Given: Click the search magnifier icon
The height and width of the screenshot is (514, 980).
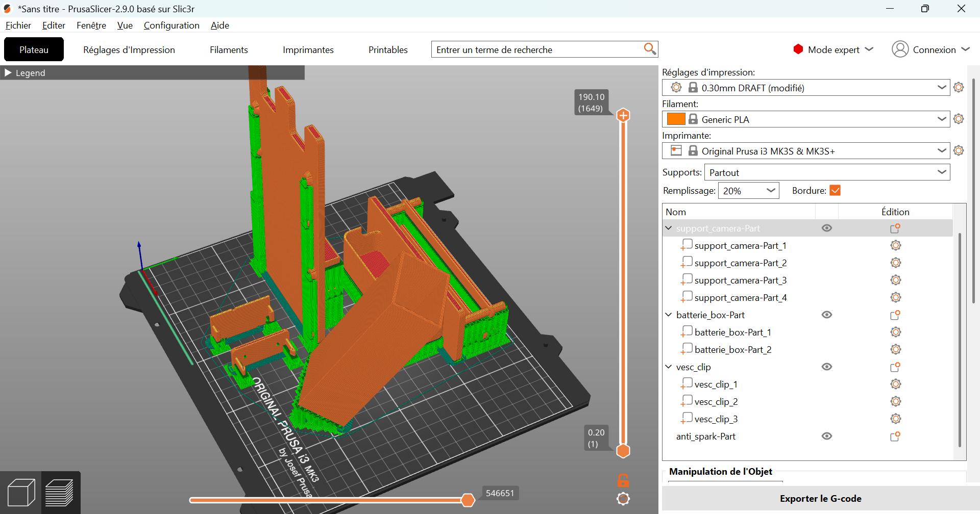Looking at the screenshot, I should click(x=649, y=49).
